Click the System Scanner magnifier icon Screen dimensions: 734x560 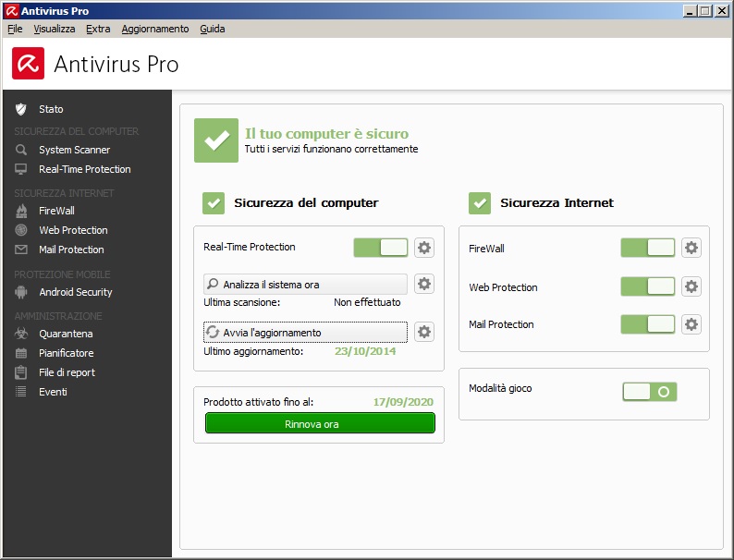tap(20, 150)
